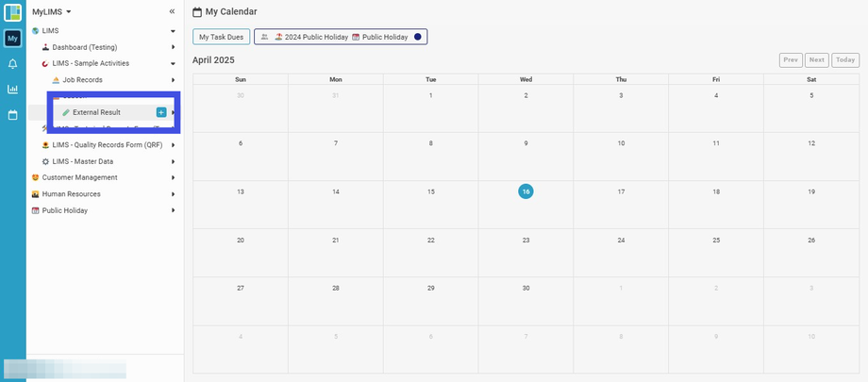Toggle the 2024 Public Holiday calendar label

(317, 37)
